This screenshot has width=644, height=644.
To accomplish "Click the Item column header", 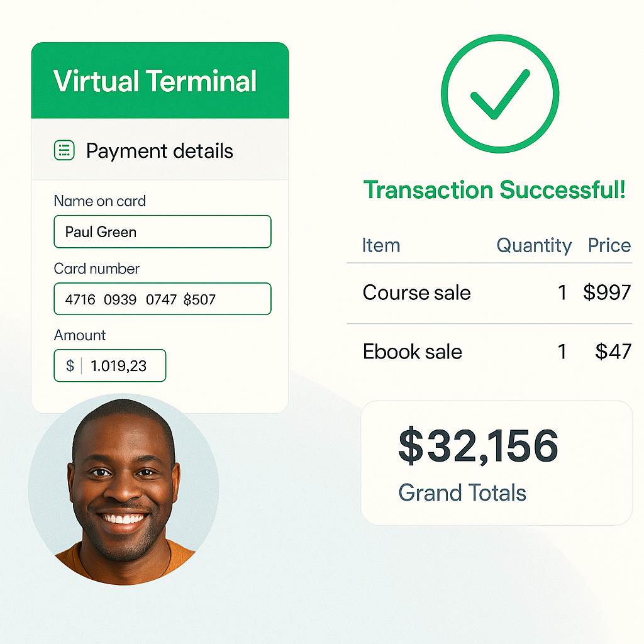I will click(381, 246).
